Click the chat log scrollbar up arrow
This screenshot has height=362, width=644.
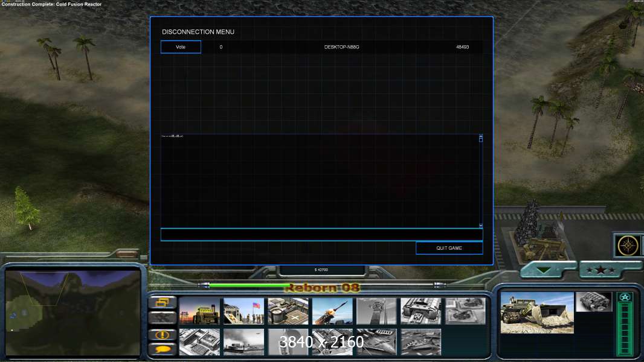pyautogui.click(x=481, y=137)
